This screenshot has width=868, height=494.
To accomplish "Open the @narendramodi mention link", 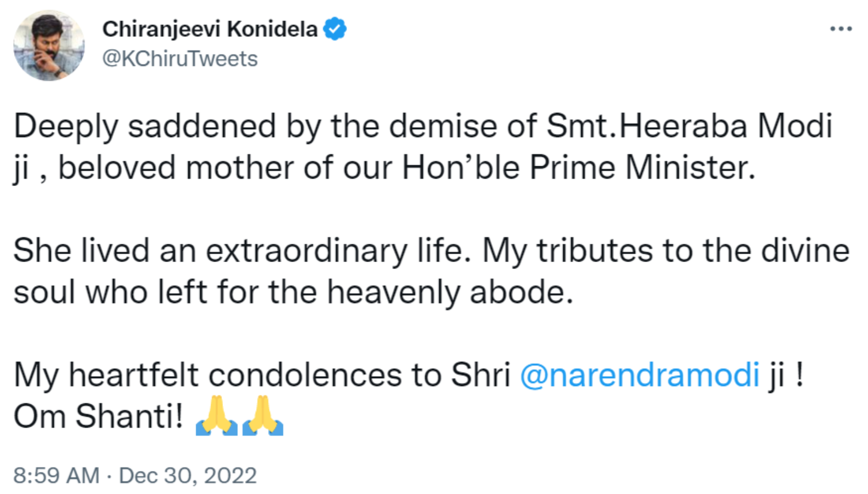I will [639, 375].
